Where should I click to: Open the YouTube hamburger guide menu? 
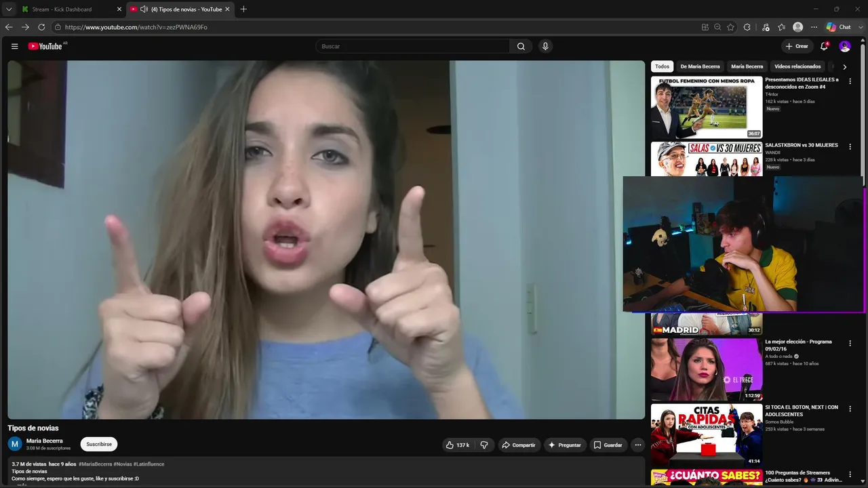(14, 46)
